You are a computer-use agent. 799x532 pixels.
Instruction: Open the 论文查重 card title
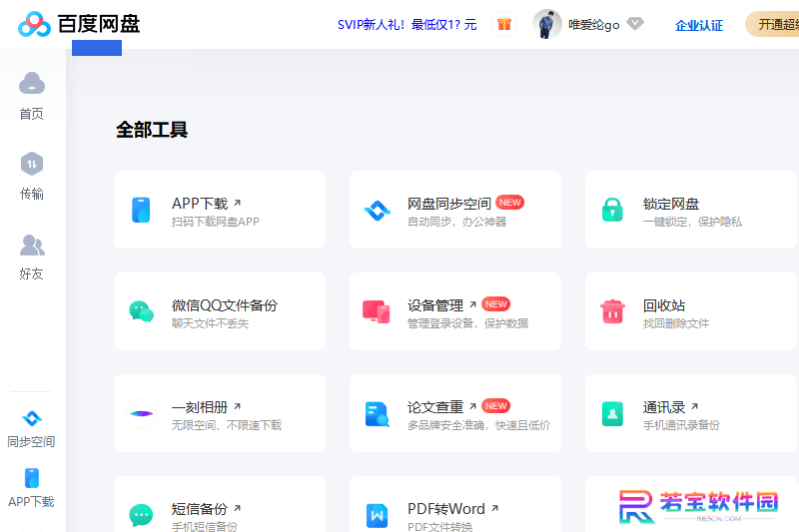click(x=435, y=407)
